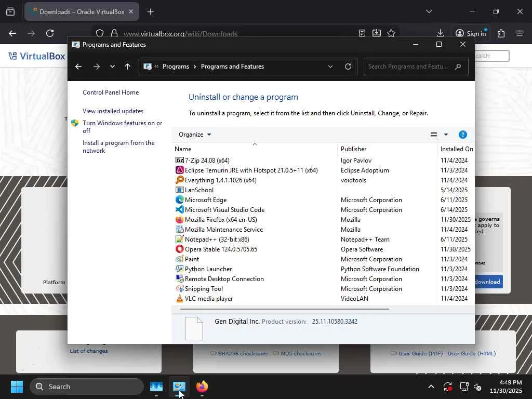This screenshot has width=532, height=399.
Task: Click the Snipping Tool icon
Action: 179,288
